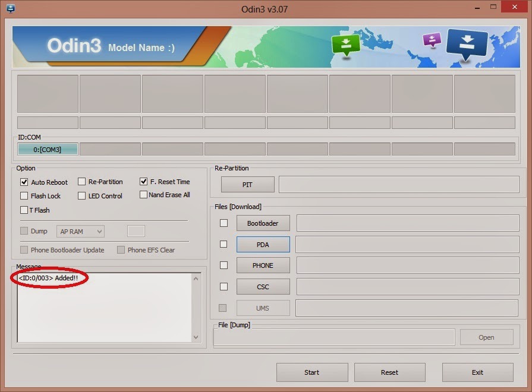
Task: Toggle F. Reset Time checkbox
Action: pyautogui.click(x=143, y=181)
